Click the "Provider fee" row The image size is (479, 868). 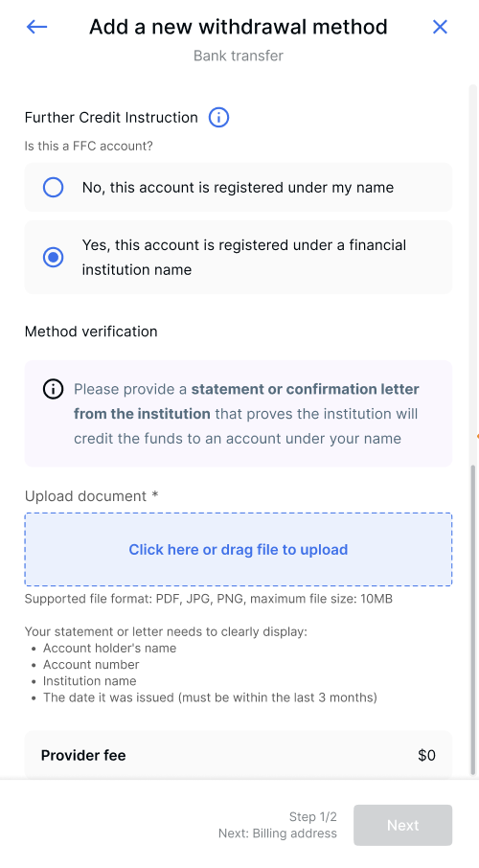pyautogui.click(x=239, y=755)
